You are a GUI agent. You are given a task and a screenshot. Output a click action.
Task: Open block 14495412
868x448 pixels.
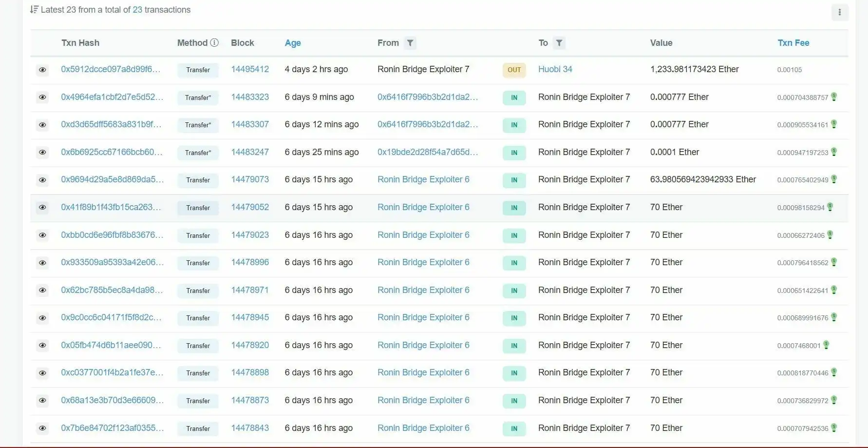pyautogui.click(x=250, y=69)
